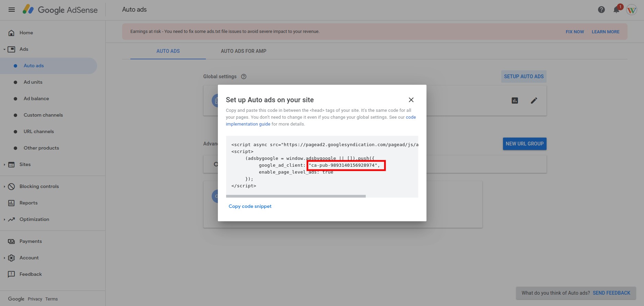
Task: Click the NEW URL GROUP button
Action: point(525,144)
